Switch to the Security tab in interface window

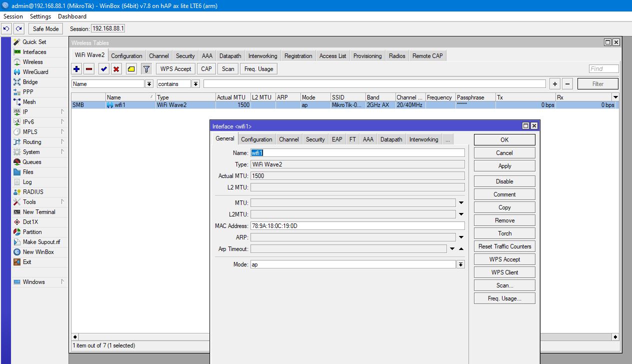315,139
